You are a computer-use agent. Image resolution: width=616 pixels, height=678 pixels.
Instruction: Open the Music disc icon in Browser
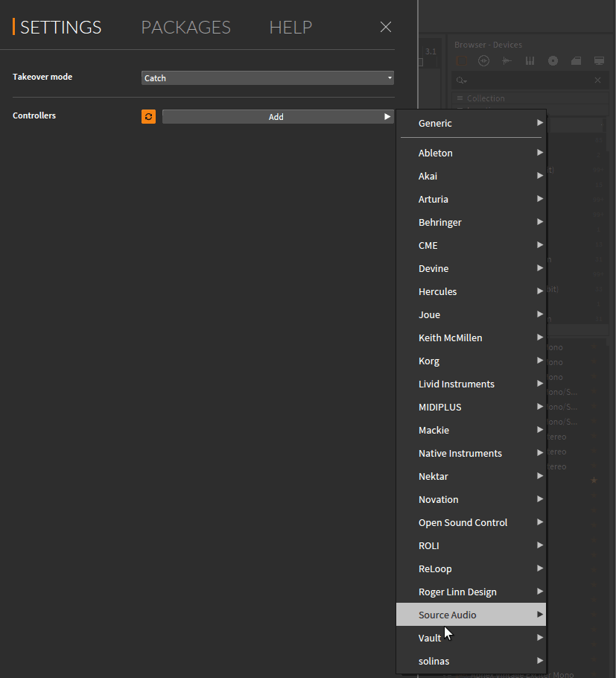pyautogui.click(x=553, y=61)
